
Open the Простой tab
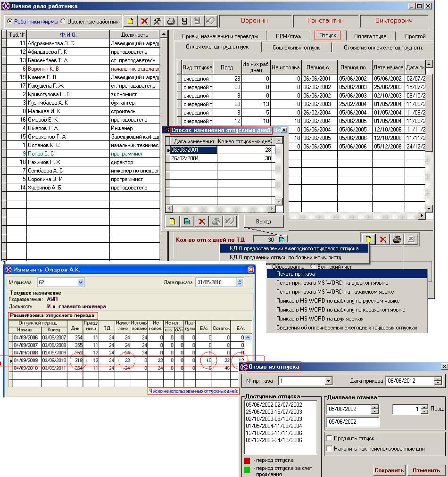[x=415, y=36]
